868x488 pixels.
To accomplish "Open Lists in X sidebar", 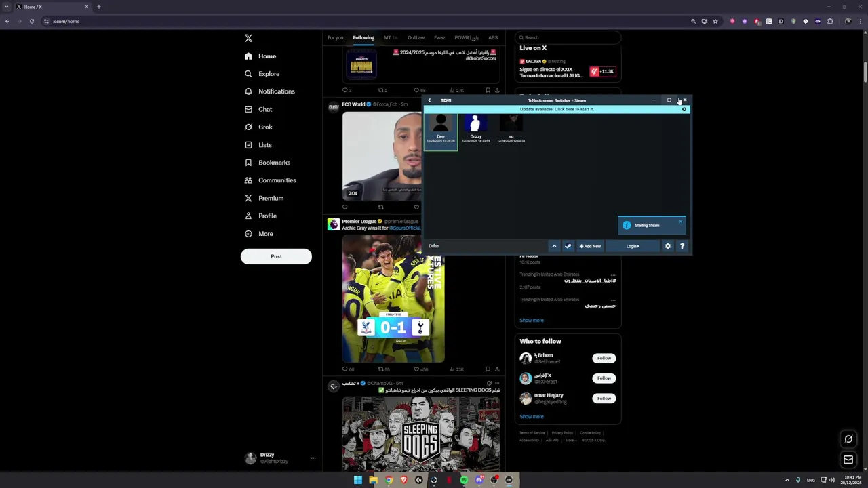I will point(258,145).
